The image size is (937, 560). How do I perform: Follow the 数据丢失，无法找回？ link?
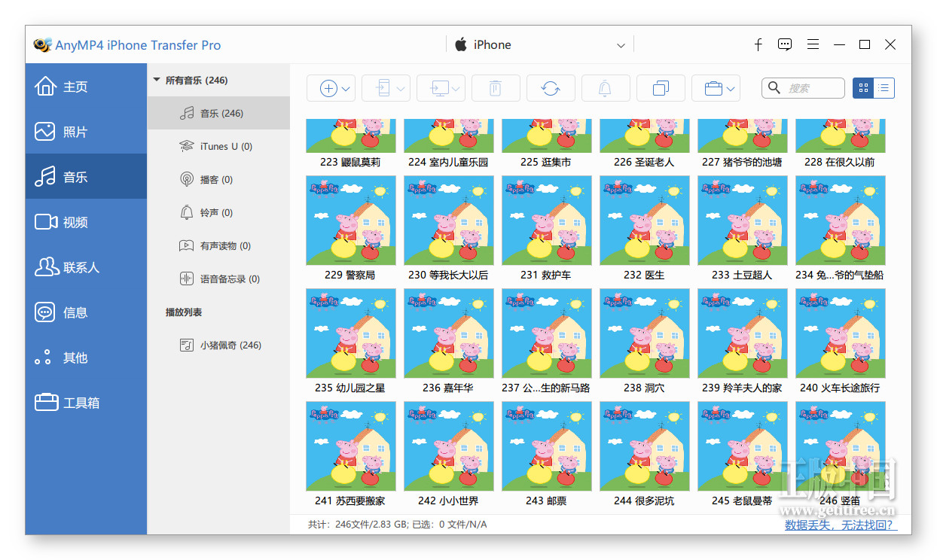(841, 525)
